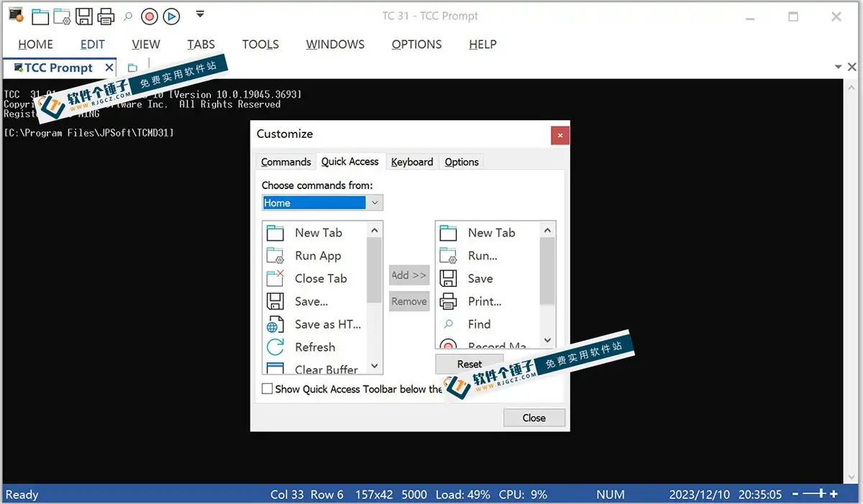
Task: Open the OPTIONS ribbon tab
Action: (x=416, y=45)
